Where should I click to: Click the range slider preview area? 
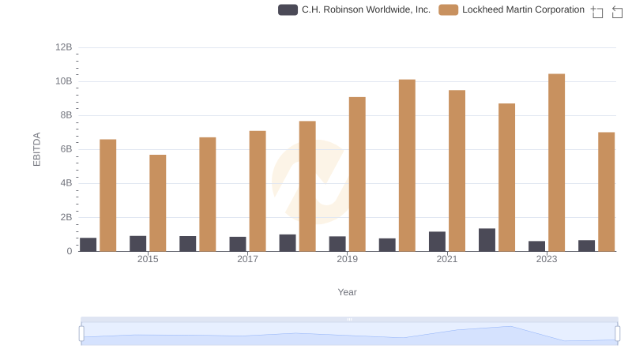coord(349,334)
